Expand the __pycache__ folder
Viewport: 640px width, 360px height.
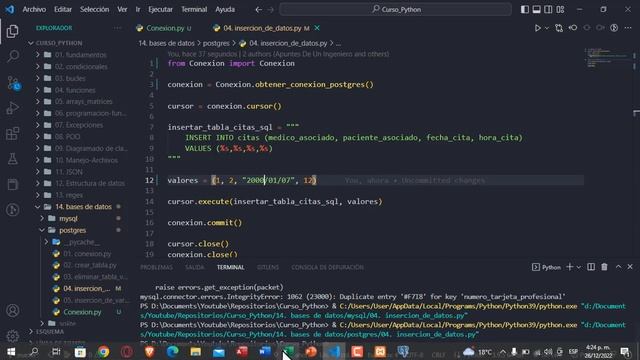coord(81,242)
